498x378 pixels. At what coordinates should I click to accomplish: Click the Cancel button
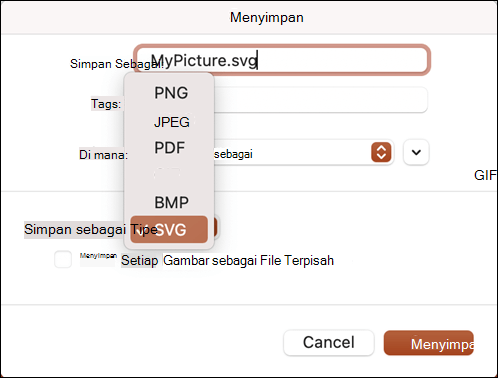(329, 342)
